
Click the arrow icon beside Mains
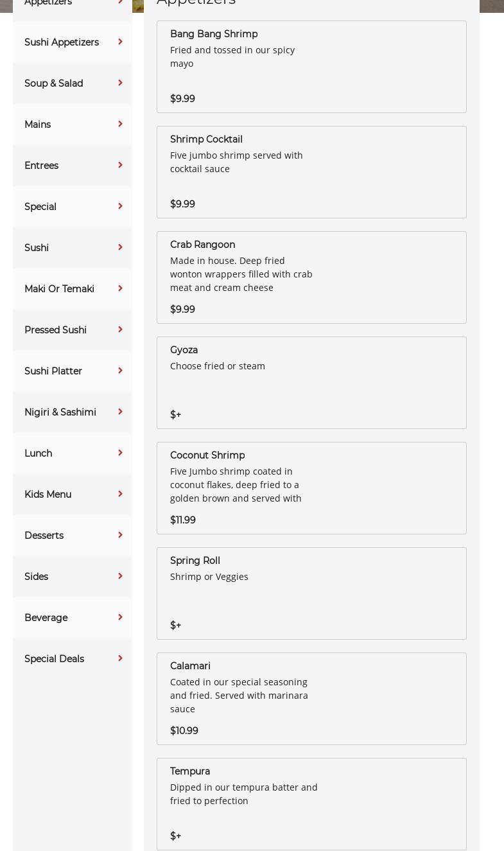tap(120, 124)
